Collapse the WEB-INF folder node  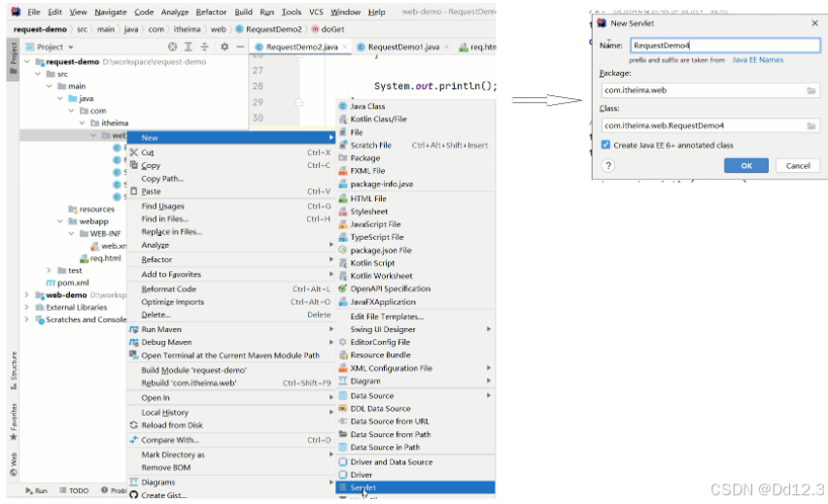click(71, 233)
